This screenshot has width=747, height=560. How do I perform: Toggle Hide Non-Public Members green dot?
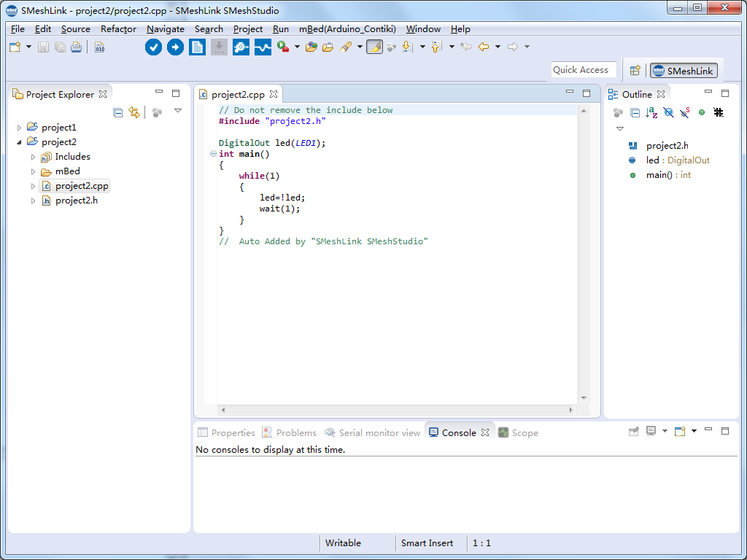pyautogui.click(x=702, y=112)
